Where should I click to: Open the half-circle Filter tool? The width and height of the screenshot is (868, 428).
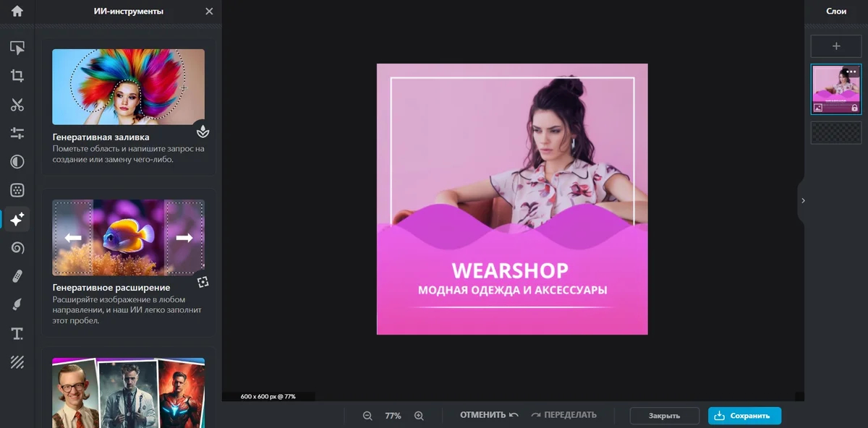[17, 162]
